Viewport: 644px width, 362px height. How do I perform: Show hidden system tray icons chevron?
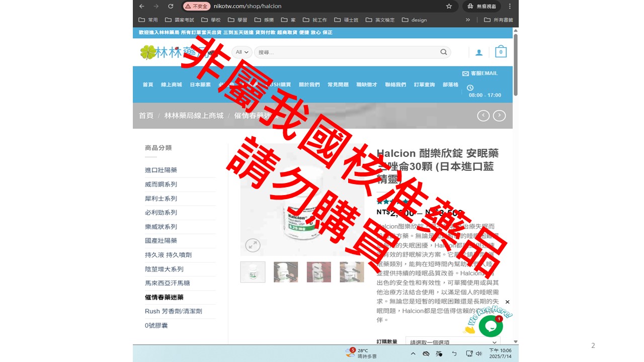(x=413, y=353)
